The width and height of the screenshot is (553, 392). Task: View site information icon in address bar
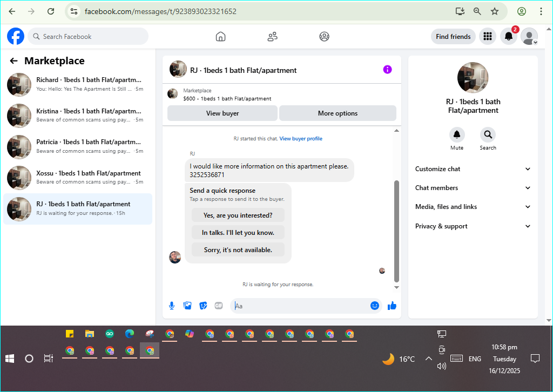(x=73, y=11)
